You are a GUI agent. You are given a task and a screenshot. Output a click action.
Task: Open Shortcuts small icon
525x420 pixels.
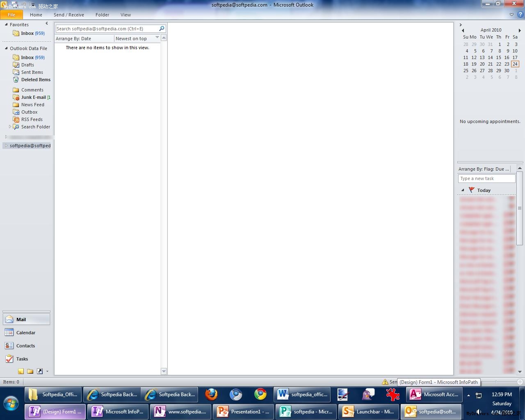(40, 371)
